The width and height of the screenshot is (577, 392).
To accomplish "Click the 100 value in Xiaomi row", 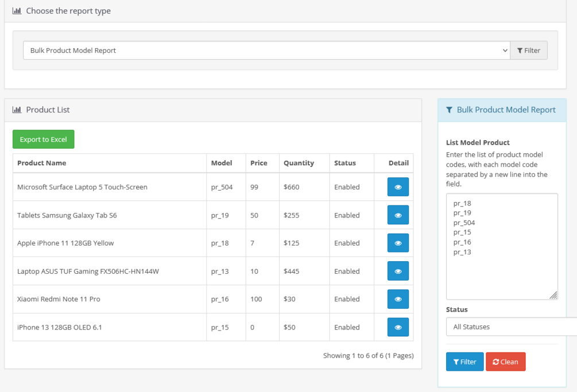I will [256, 299].
